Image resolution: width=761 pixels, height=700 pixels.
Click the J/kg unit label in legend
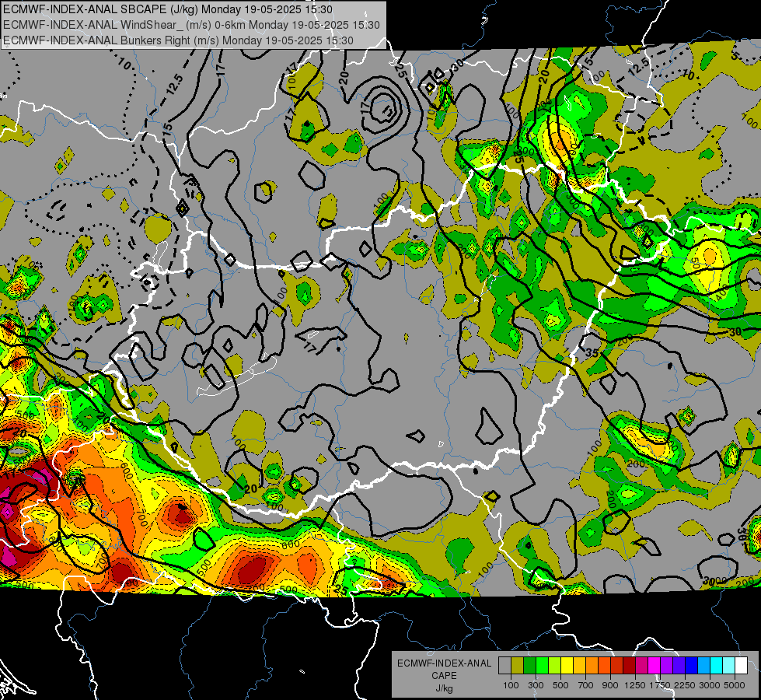[444, 688]
